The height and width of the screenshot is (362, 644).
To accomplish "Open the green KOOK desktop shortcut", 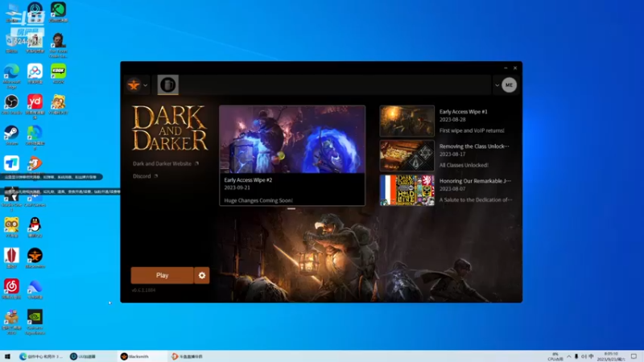I will point(58,74).
